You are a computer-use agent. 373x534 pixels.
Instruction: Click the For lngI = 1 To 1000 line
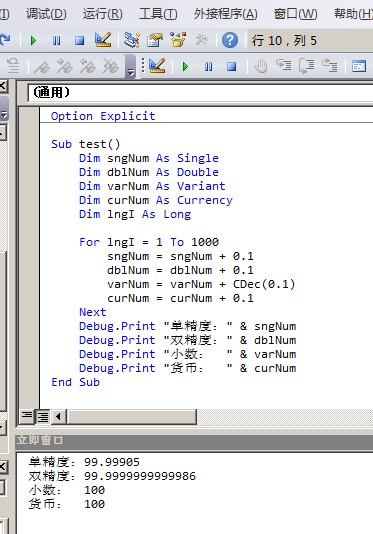coord(149,242)
